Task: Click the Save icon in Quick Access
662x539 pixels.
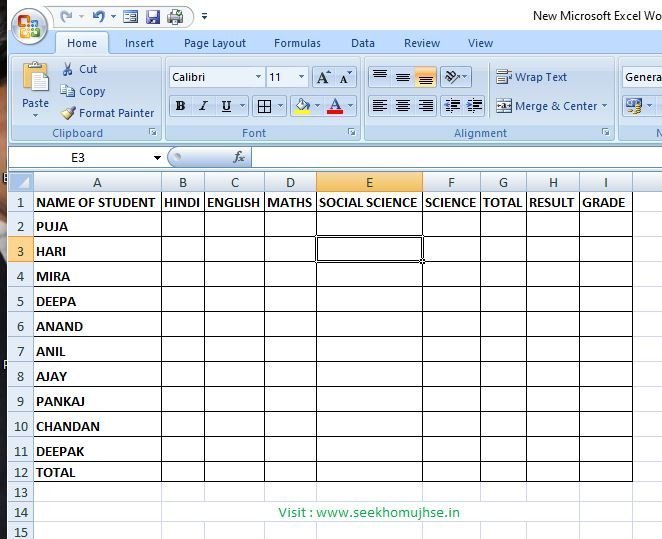Action: point(153,17)
